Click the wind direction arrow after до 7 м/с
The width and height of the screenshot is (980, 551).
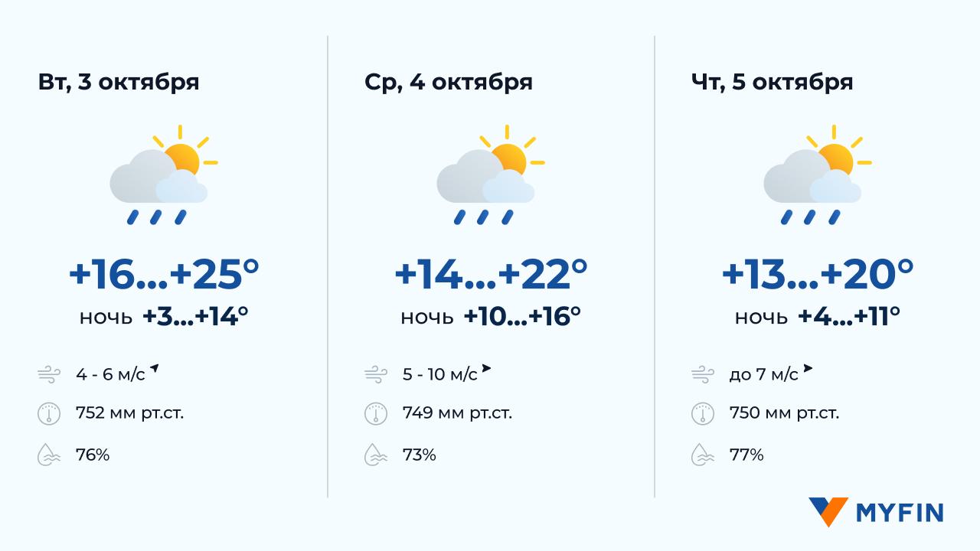click(x=807, y=370)
